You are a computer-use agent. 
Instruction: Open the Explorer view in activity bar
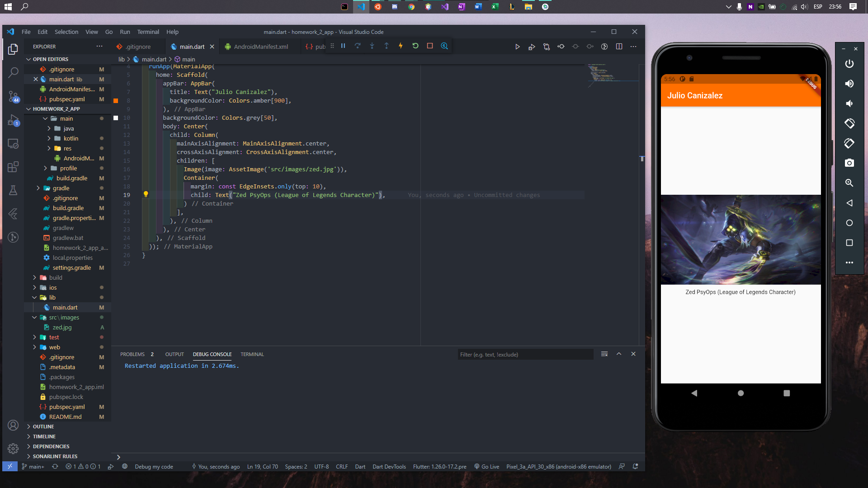tap(13, 49)
